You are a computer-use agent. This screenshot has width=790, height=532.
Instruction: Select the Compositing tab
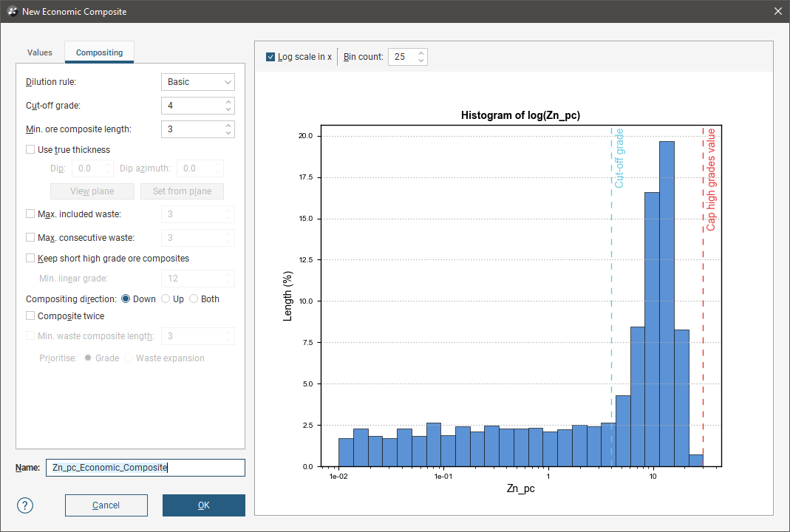pos(99,52)
